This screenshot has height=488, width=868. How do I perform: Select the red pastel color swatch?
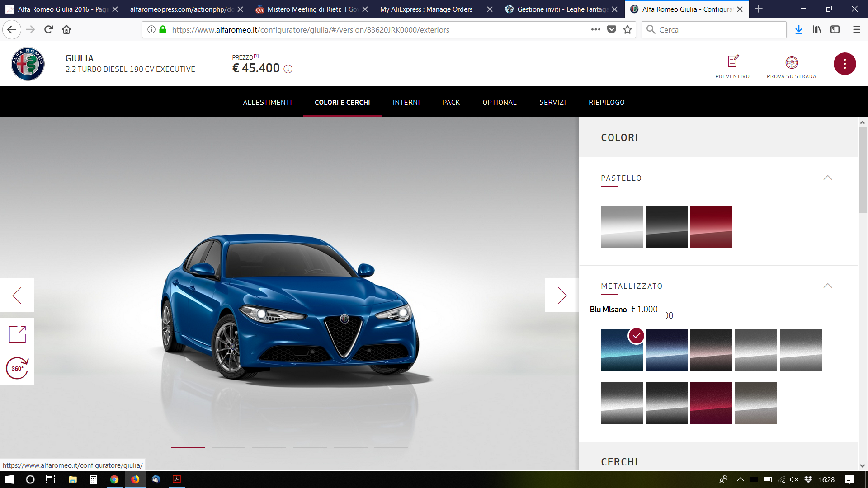point(711,227)
